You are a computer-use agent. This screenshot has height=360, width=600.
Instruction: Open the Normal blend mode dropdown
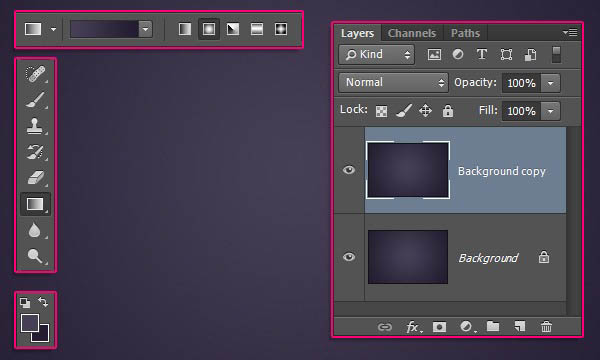click(x=393, y=83)
